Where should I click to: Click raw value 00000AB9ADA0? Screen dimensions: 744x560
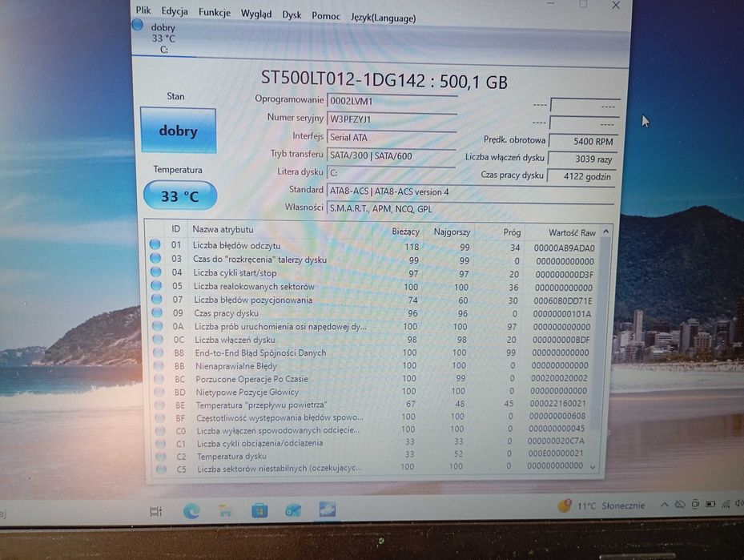pos(564,248)
